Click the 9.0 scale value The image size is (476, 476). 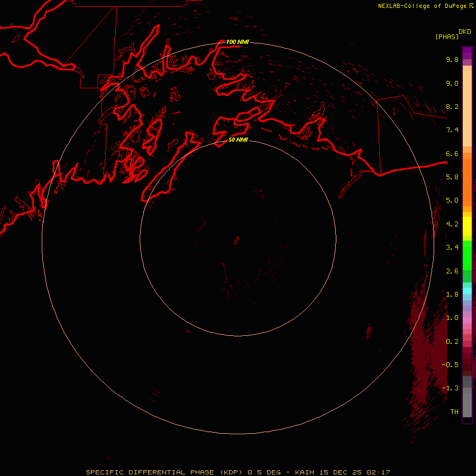pyautogui.click(x=452, y=83)
